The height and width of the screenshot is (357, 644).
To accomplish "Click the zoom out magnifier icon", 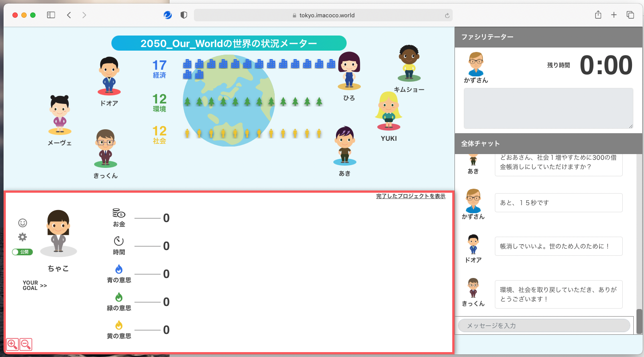I will pos(26,344).
